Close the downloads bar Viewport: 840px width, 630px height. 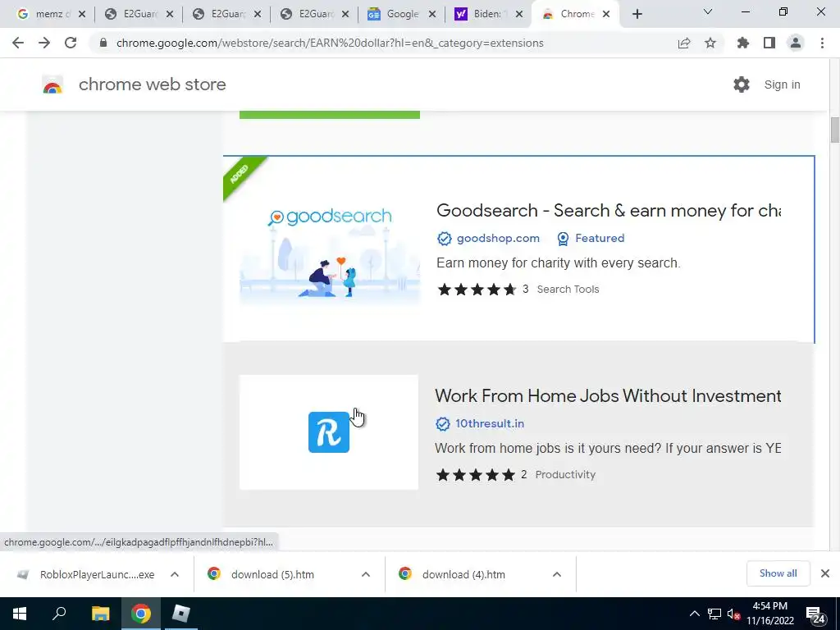pyautogui.click(x=825, y=573)
